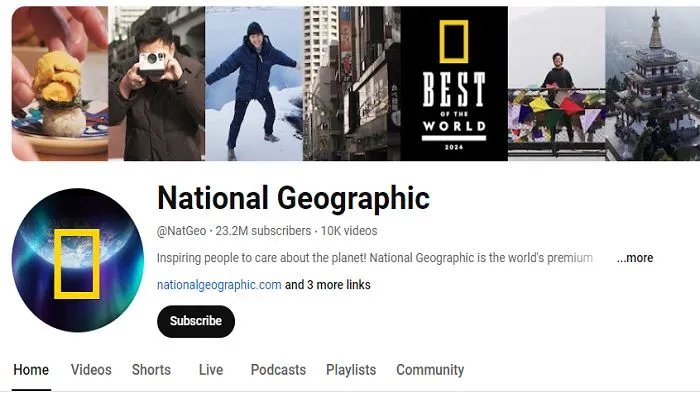Click the 23.2M subscribers count
Screen dimensions: 700x400
click(263, 231)
